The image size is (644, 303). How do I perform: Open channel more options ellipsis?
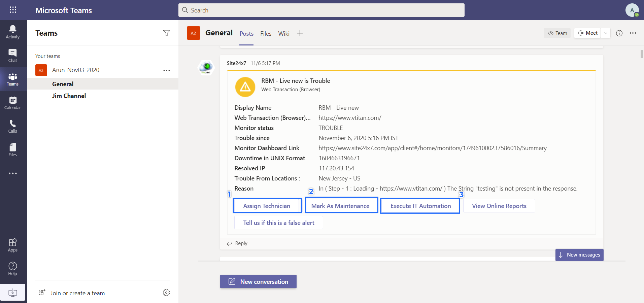coord(633,33)
